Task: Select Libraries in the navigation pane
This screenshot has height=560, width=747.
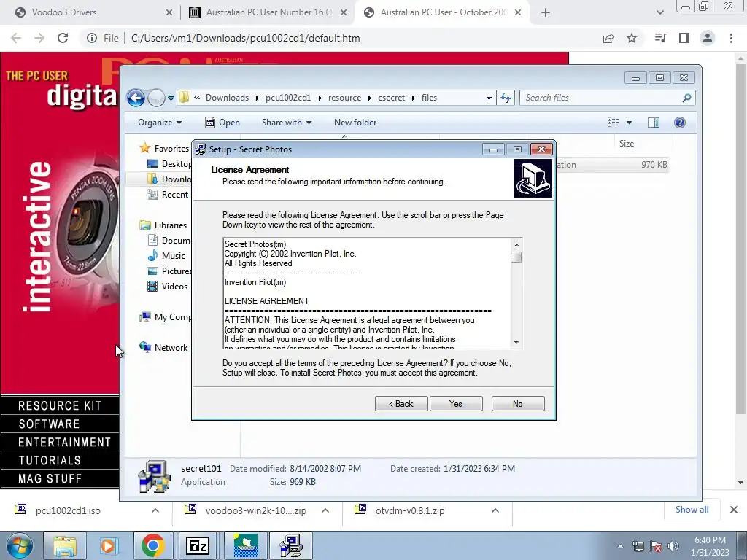Action: [163, 225]
